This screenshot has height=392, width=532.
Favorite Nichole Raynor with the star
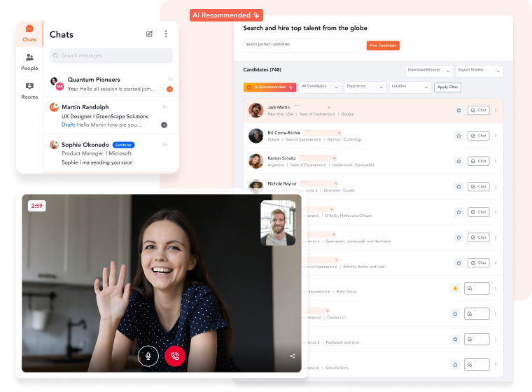coord(458,187)
